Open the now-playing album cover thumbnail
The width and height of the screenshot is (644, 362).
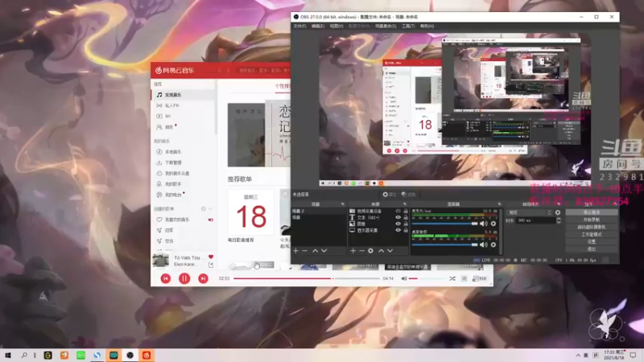click(160, 261)
